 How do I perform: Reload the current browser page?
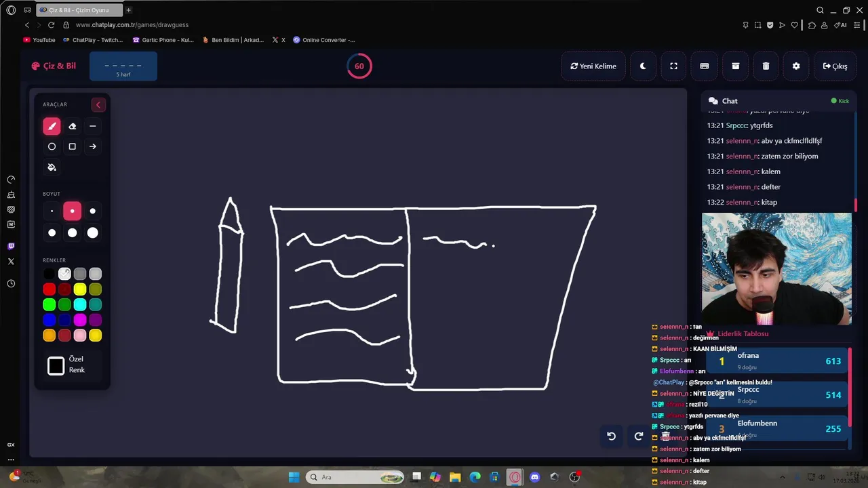coord(51,25)
